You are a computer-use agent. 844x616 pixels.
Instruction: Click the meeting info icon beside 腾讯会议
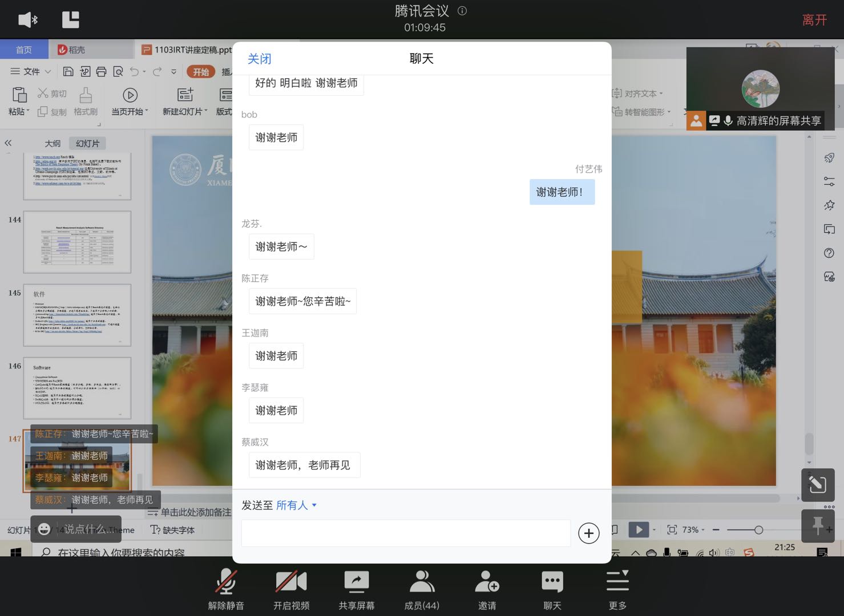click(x=462, y=11)
